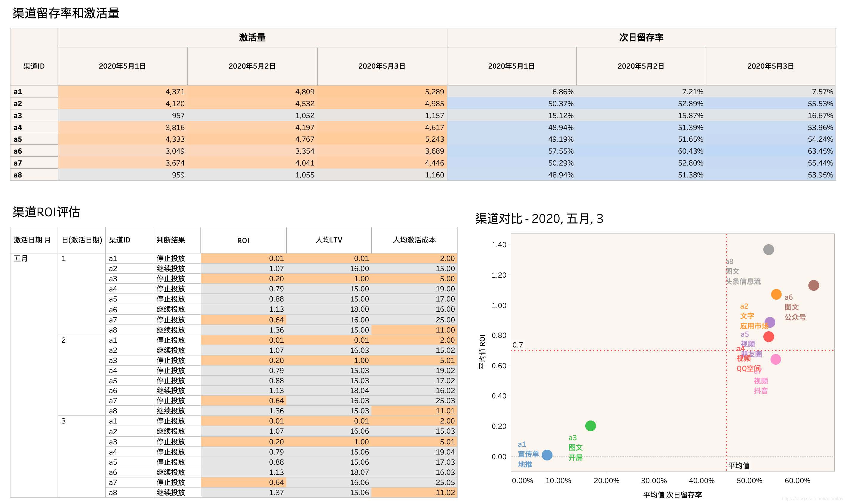Click the gray a8 scatter point
The height and width of the screenshot is (504, 846).
click(768, 250)
